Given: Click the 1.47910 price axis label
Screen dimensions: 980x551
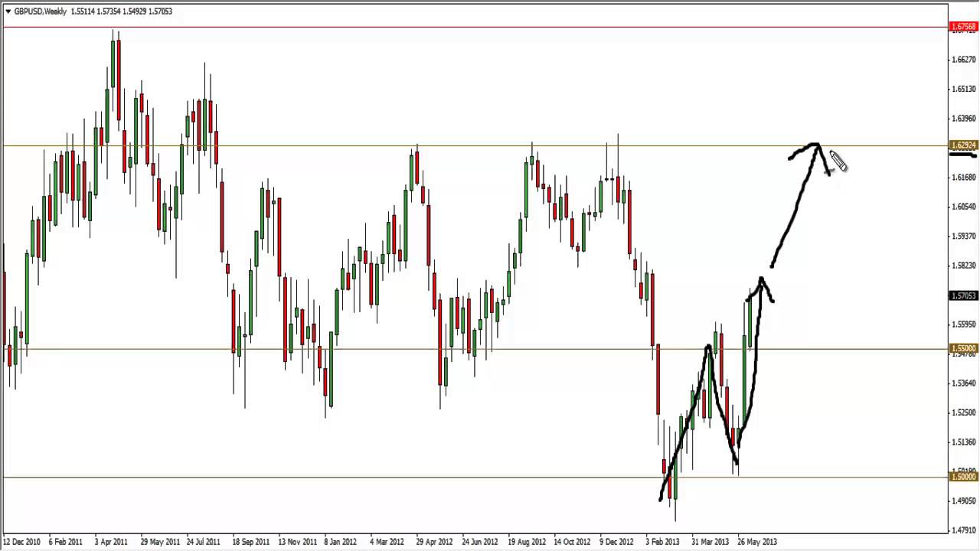Looking at the screenshot, I should coord(965,530).
